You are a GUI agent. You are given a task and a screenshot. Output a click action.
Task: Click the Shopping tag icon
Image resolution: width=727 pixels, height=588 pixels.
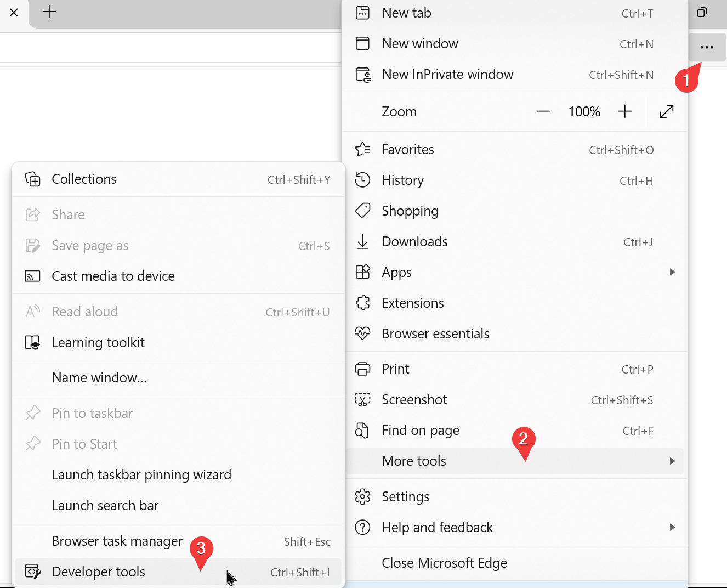(x=362, y=211)
